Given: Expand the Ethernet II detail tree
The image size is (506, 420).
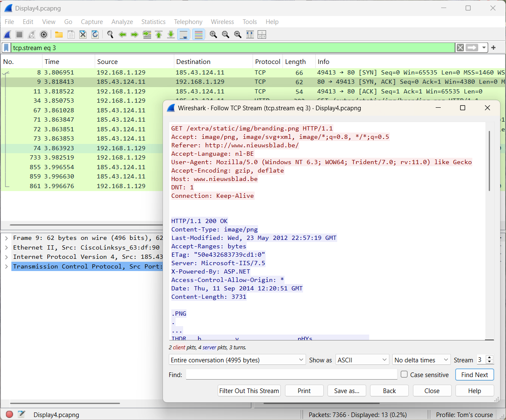Looking at the screenshot, I should pos(7,247).
